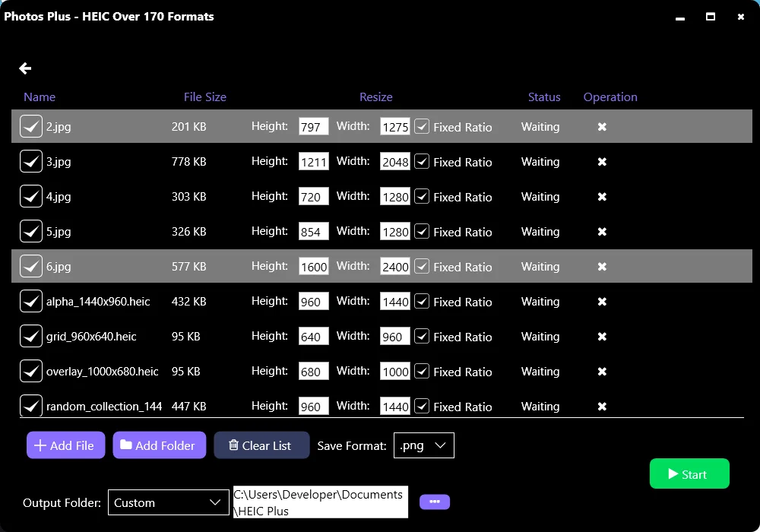This screenshot has width=760, height=532.
Task: Click the Add Folder button
Action: tap(160, 445)
